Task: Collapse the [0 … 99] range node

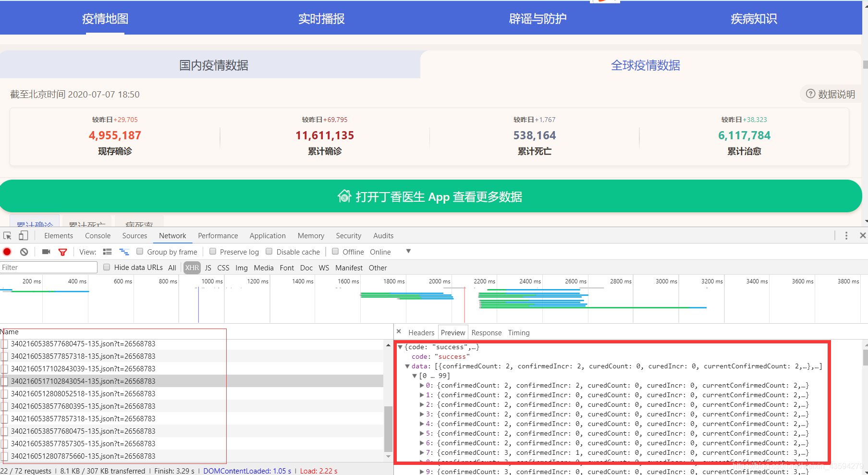Action: coord(415,376)
